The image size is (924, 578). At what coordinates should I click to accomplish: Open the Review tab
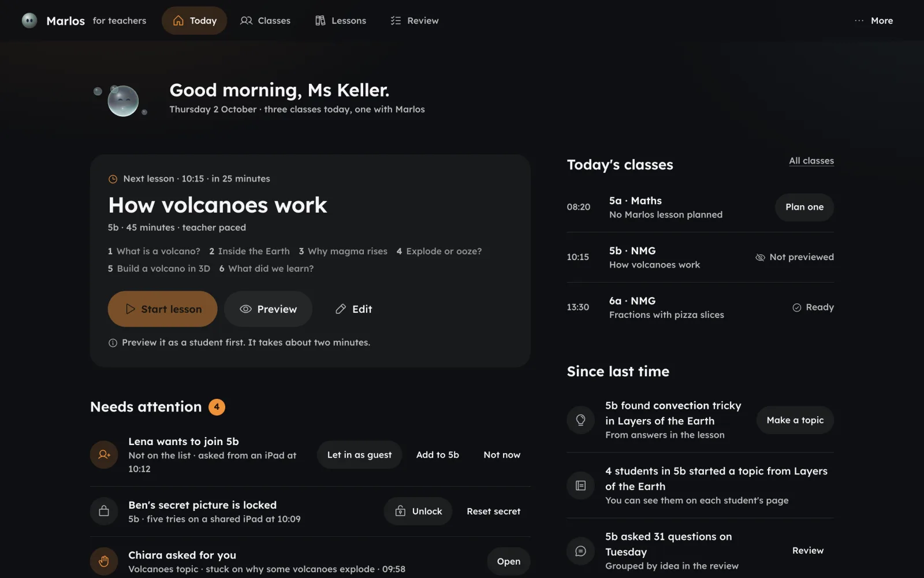415,21
